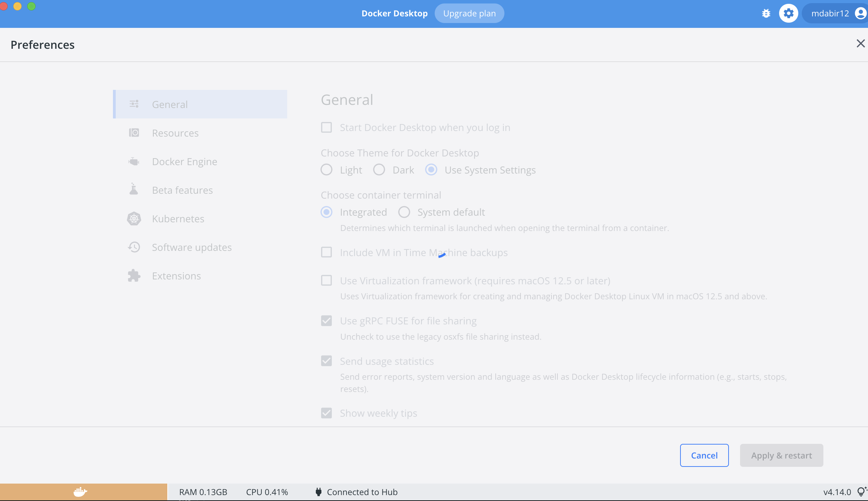Screen dimensions: 868x501
Task: Open the Kubernetes settings icon
Action: click(134, 218)
